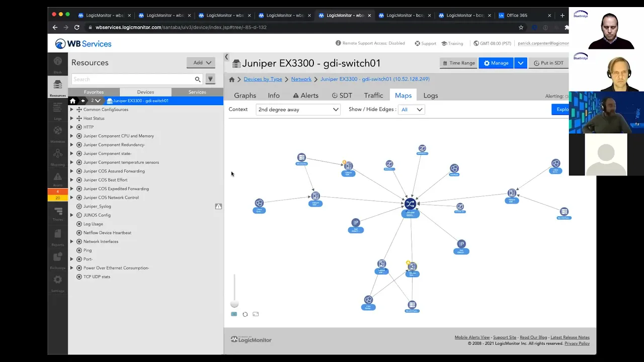Expand Power Over Ethernet Consumption item

point(71,268)
